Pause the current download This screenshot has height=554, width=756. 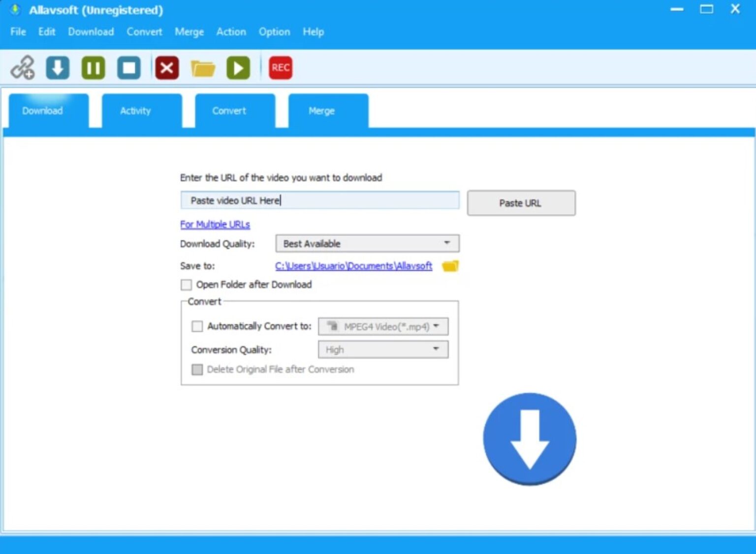(x=93, y=67)
